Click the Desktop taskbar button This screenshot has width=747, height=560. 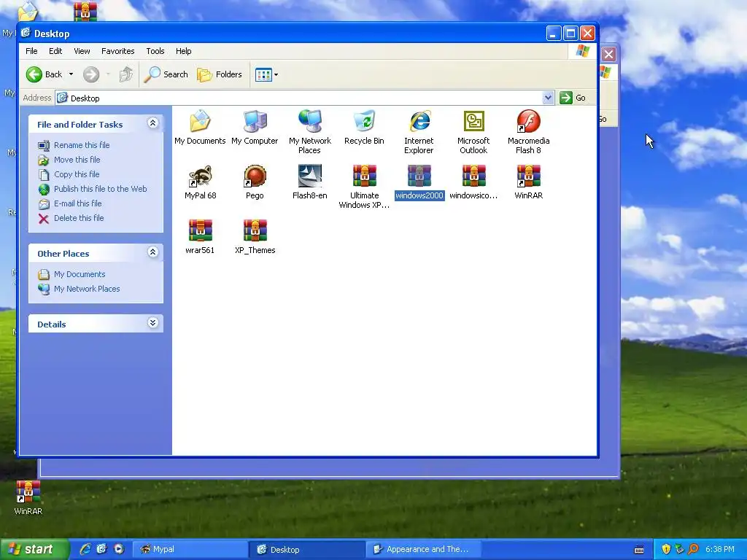point(306,549)
